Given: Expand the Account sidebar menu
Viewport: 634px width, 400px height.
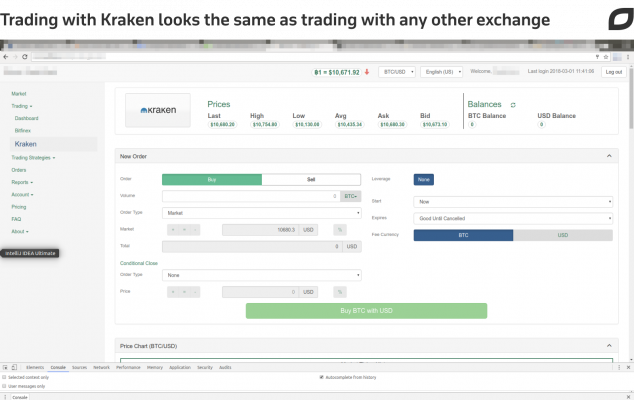Looking at the screenshot, I should point(22,195).
